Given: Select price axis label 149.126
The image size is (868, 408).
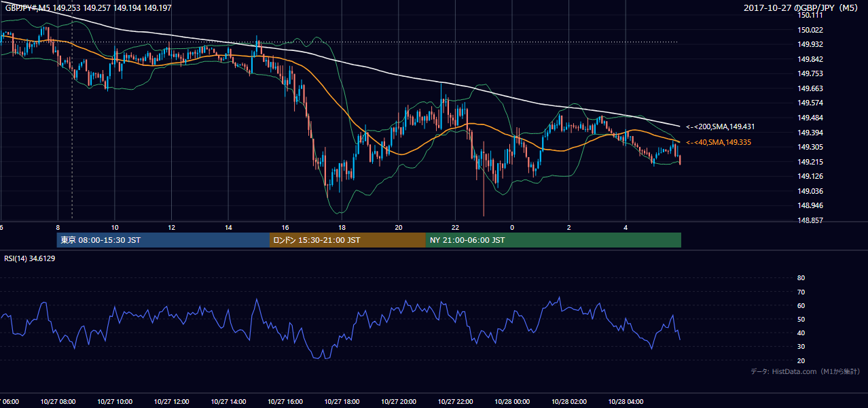Looking at the screenshot, I should pyautogui.click(x=810, y=176).
